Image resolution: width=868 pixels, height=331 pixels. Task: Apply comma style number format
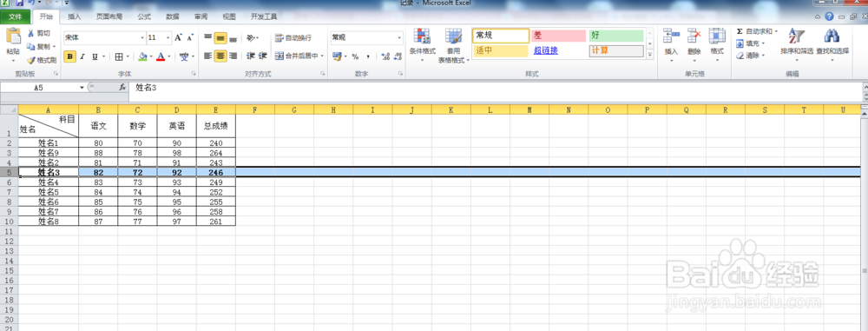click(368, 56)
